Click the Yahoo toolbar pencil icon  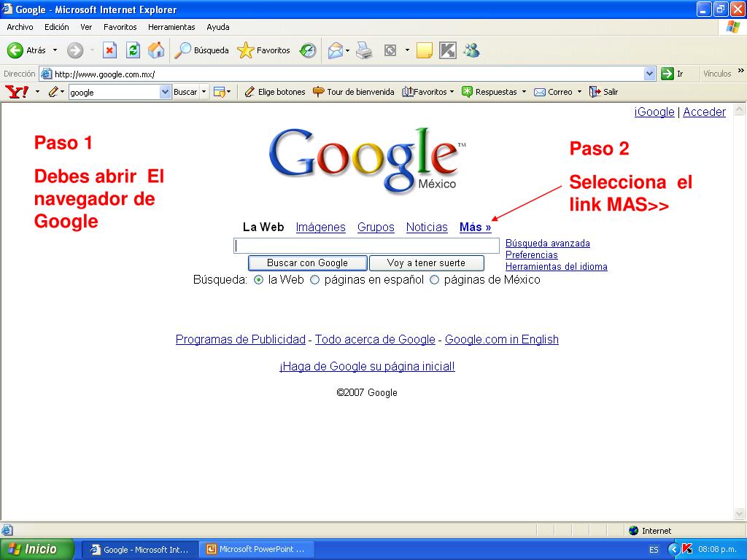(x=53, y=91)
